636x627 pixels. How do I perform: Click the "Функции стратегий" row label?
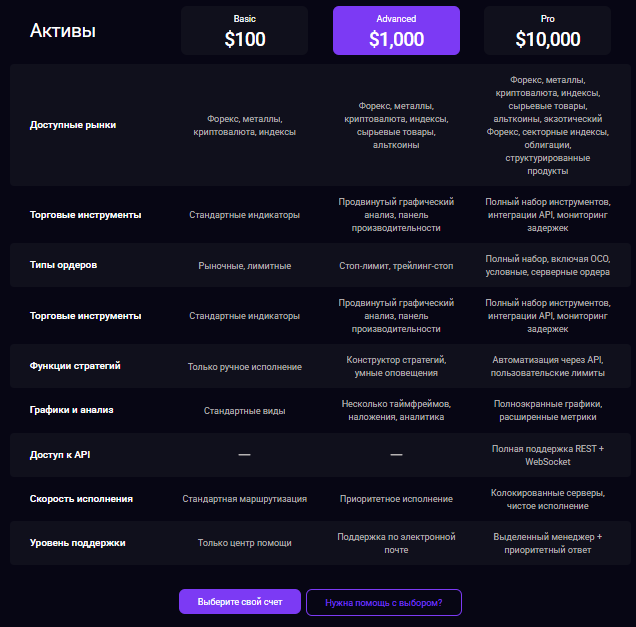click(x=76, y=366)
